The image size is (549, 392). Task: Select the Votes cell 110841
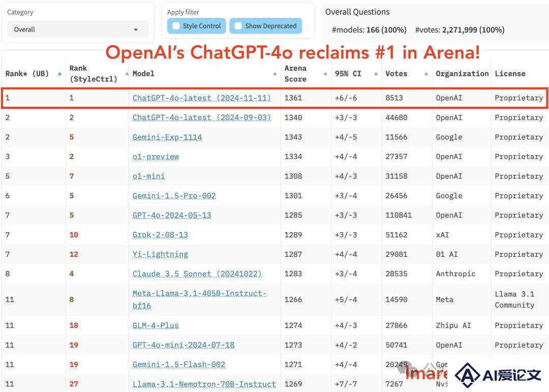coord(399,216)
